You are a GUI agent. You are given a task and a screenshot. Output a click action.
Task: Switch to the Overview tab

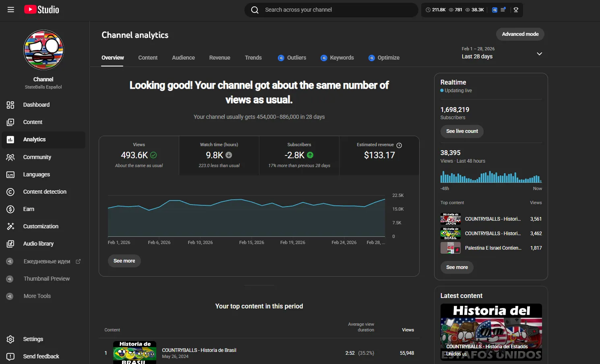[x=113, y=58]
